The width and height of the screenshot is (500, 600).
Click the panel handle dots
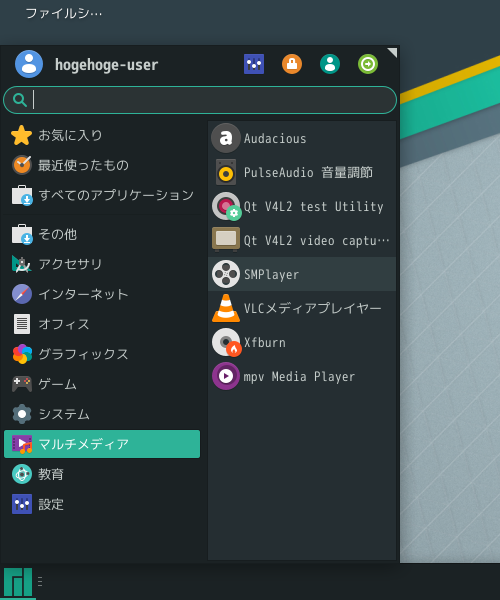pos(40,582)
